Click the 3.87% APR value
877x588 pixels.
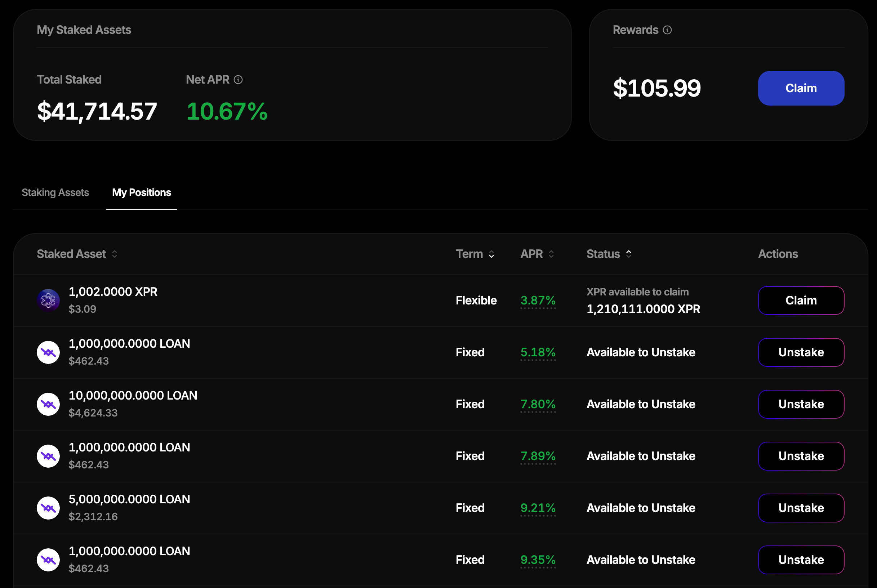coord(538,300)
